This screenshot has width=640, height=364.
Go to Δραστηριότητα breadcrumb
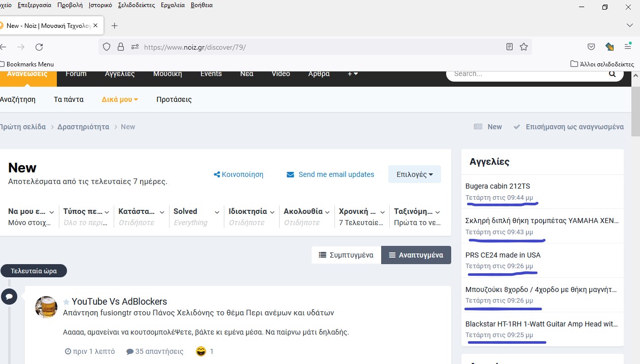coord(83,127)
